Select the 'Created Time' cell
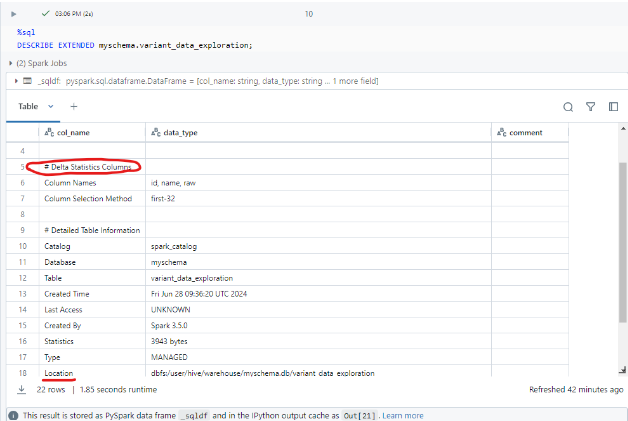 point(92,294)
